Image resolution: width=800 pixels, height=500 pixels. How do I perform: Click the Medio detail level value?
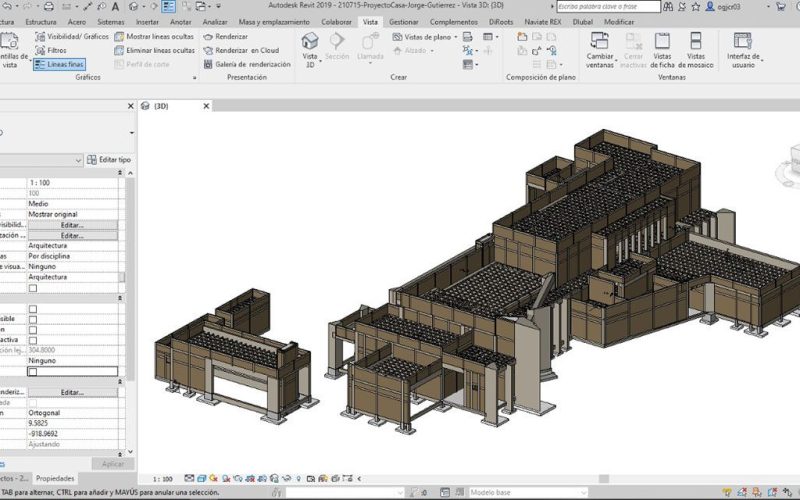pyautogui.click(x=72, y=204)
